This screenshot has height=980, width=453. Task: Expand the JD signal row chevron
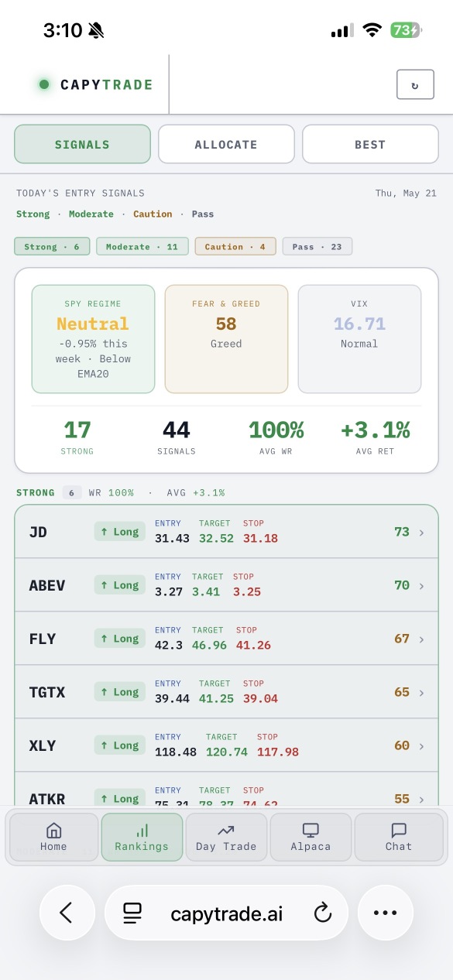point(422,533)
